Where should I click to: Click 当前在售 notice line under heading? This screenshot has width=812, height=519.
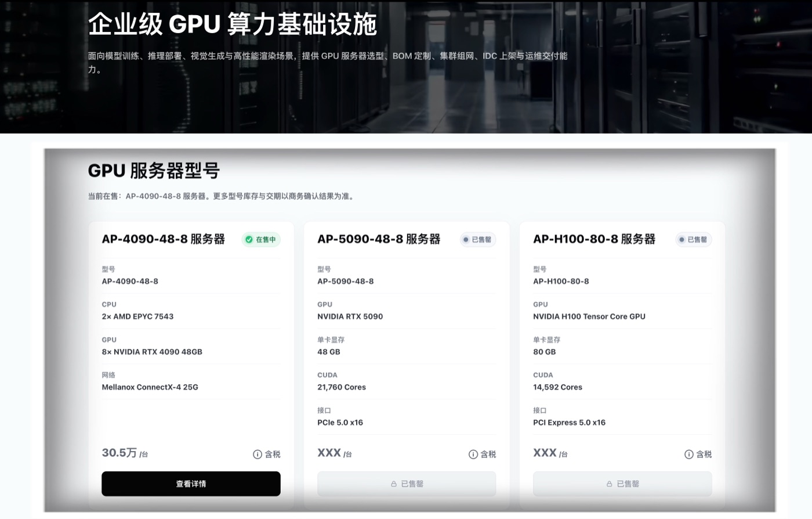pos(222,196)
